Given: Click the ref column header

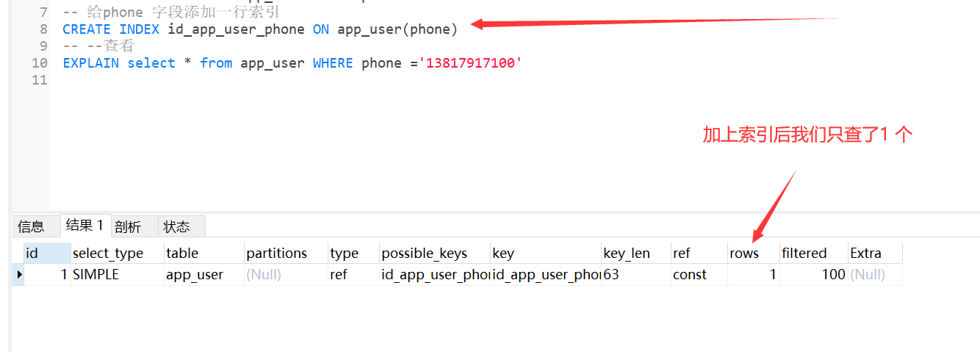Looking at the screenshot, I should pyautogui.click(x=699, y=253).
